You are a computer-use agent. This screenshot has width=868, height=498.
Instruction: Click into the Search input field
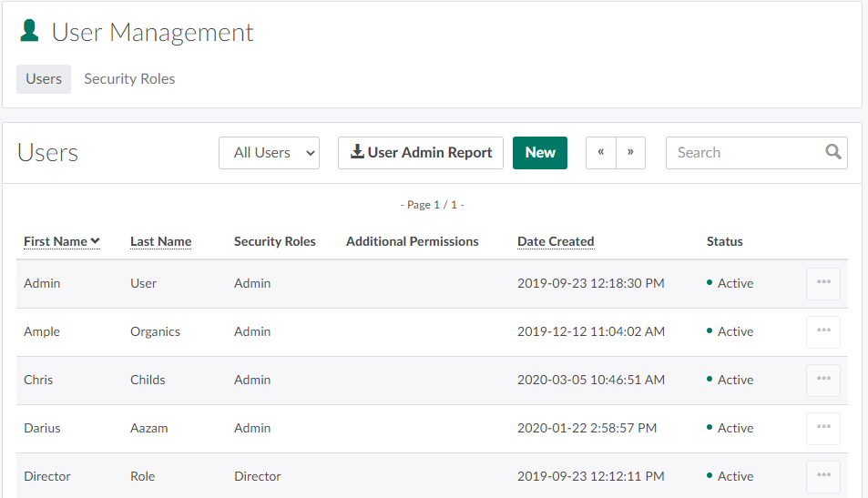pyautogui.click(x=742, y=153)
